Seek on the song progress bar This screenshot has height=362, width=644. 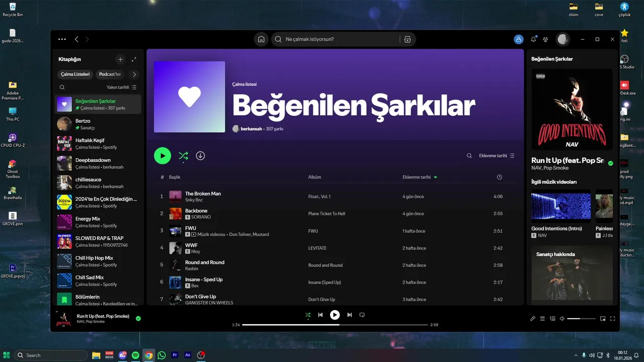(x=335, y=325)
